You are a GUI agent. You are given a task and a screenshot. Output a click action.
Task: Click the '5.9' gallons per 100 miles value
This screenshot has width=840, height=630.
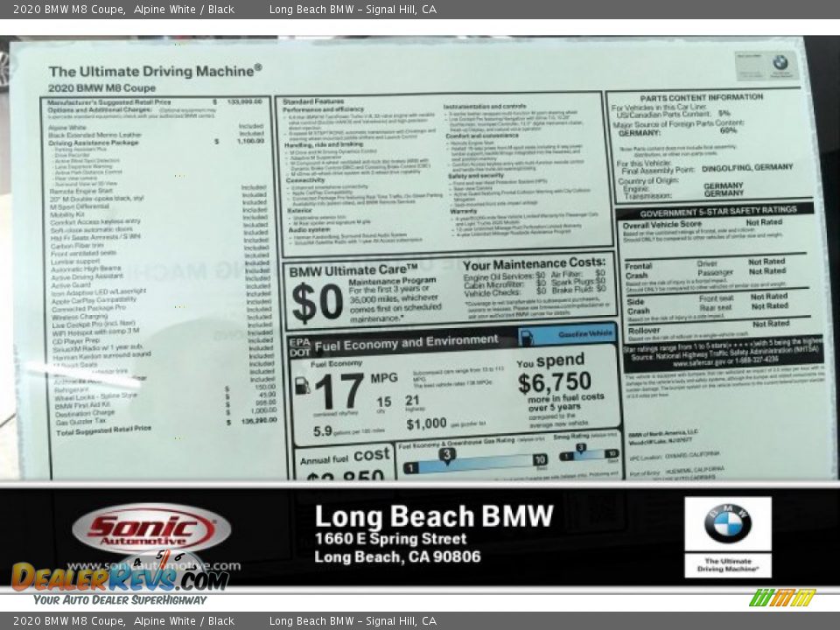pyautogui.click(x=323, y=430)
